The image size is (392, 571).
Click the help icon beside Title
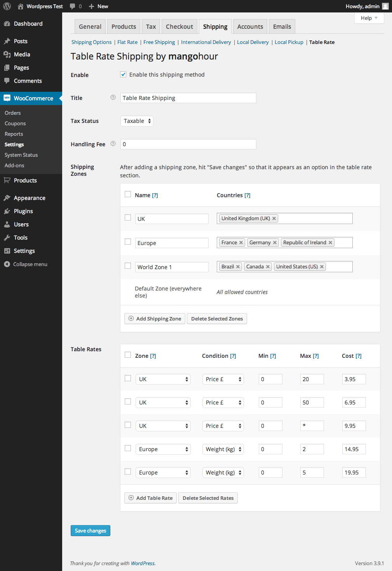coord(113,98)
